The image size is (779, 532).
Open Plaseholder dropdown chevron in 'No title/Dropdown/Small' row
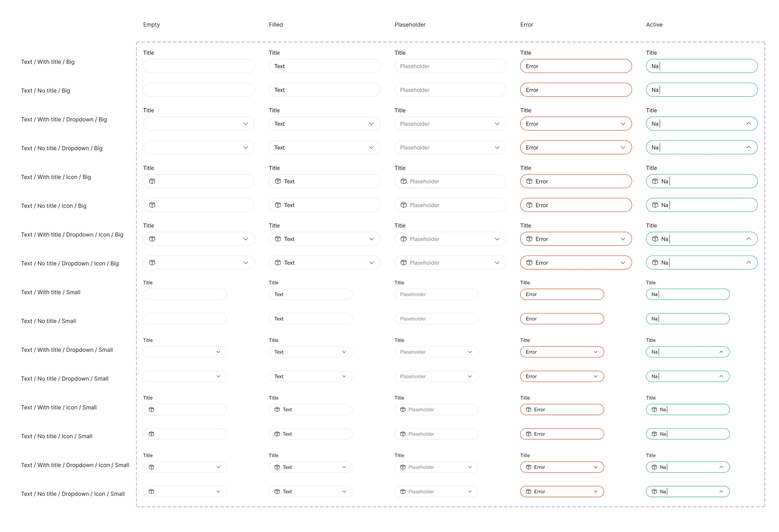click(x=470, y=376)
